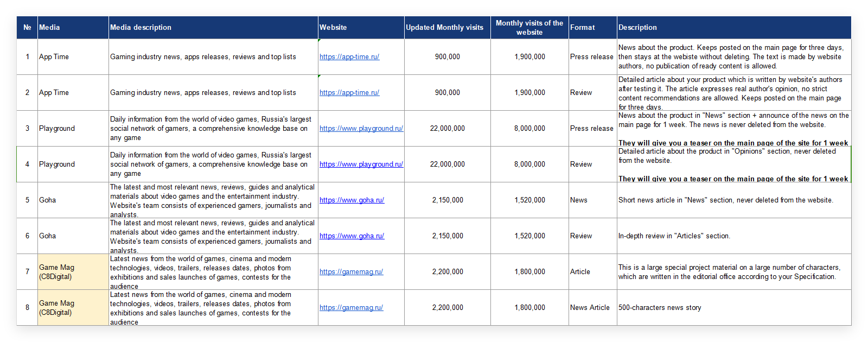Image resolution: width=868 pixels, height=342 pixels.
Task: Select the "News" format cell for Goha
Action: (x=579, y=200)
